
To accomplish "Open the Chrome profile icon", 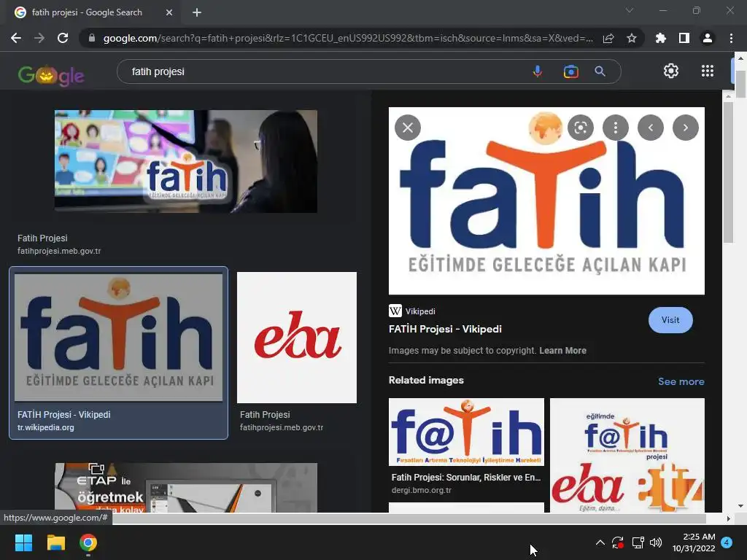I will click(708, 38).
